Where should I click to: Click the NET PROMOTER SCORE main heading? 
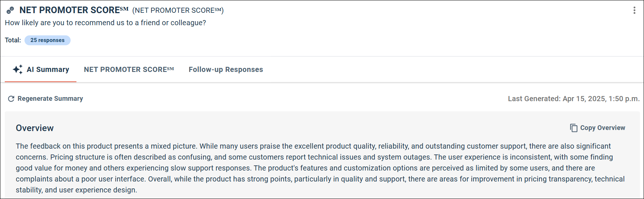(x=74, y=10)
